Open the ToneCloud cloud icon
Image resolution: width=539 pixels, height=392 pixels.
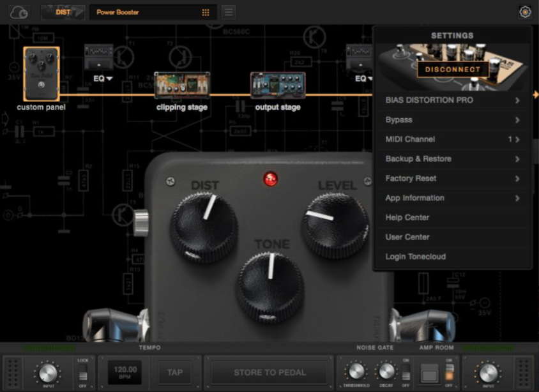pos(19,13)
